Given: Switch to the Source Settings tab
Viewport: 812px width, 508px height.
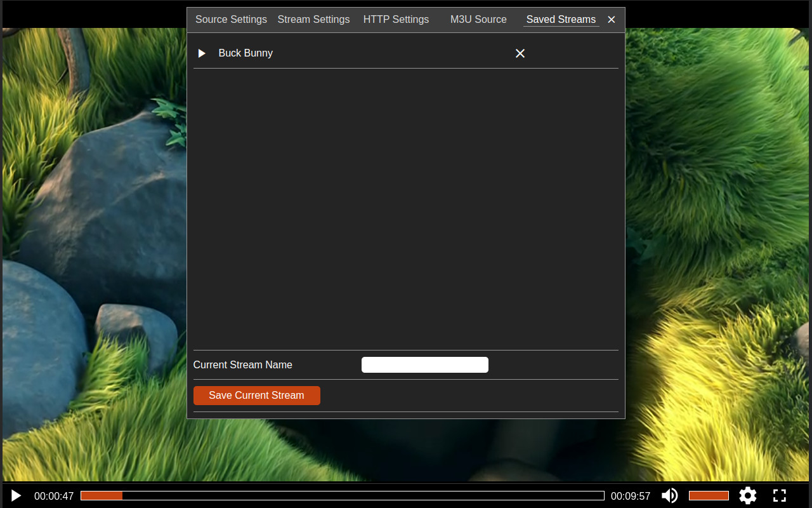Looking at the screenshot, I should point(231,19).
